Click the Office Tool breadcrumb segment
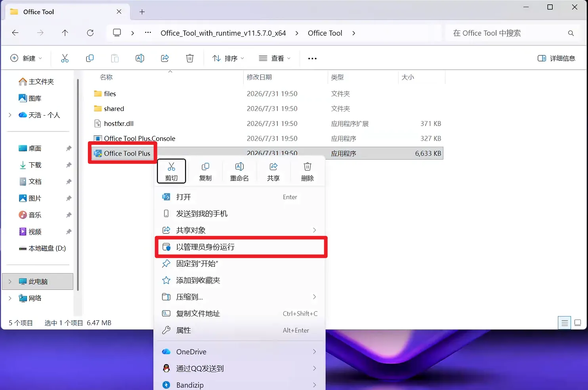 click(x=325, y=33)
